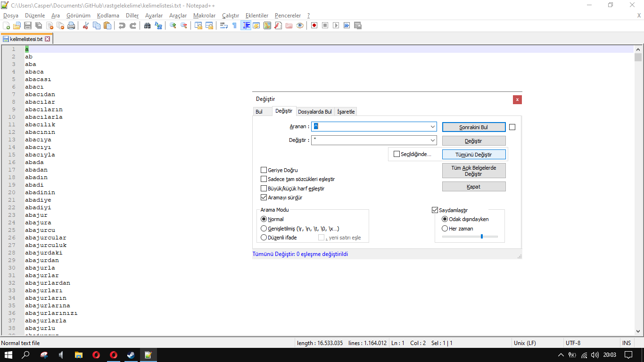Start macro recording with the red dot
644x362 pixels.
tap(314, 25)
